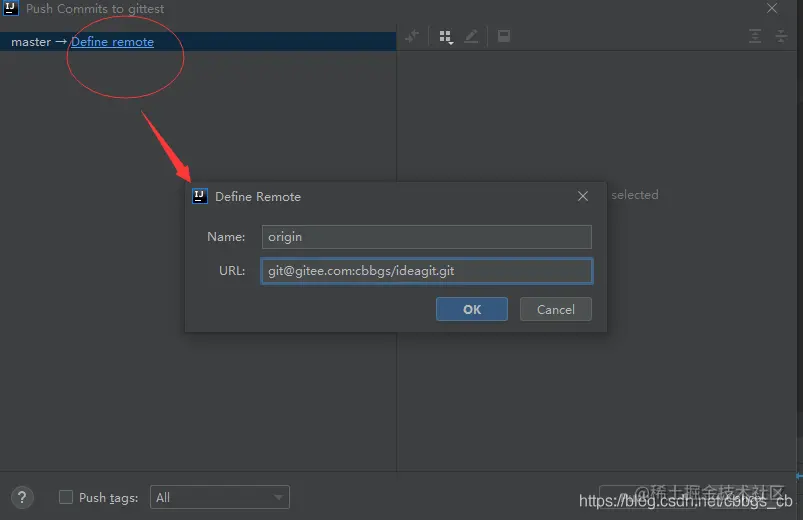Click the Collapse All toolbar icon

[x=781, y=36]
